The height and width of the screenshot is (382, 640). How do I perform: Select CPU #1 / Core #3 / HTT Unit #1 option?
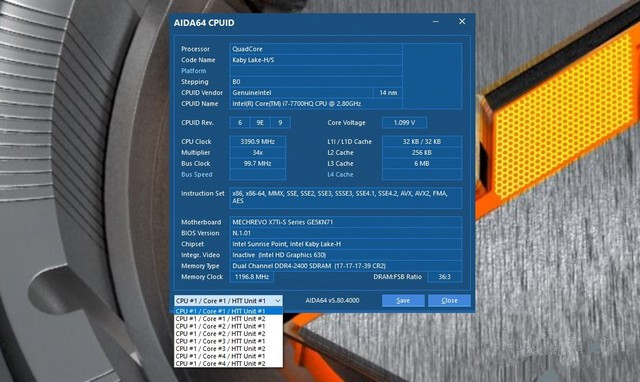pos(228,341)
